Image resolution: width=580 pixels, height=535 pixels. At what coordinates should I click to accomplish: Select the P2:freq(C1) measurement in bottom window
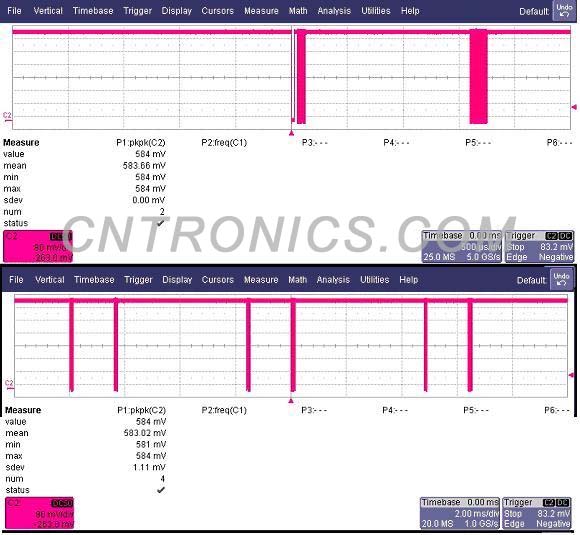224,410
